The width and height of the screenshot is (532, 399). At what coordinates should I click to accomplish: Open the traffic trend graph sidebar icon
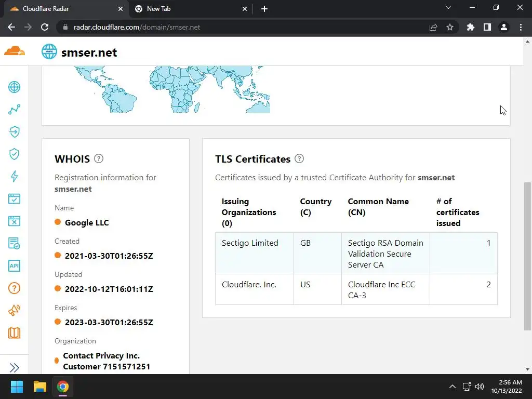click(x=14, y=109)
